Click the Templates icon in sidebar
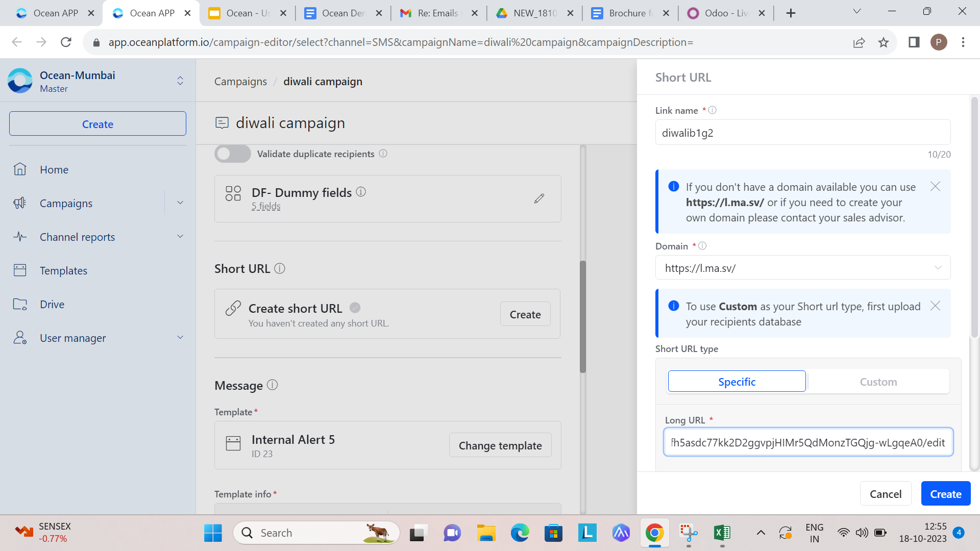980x551 pixels. coord(20,270)
